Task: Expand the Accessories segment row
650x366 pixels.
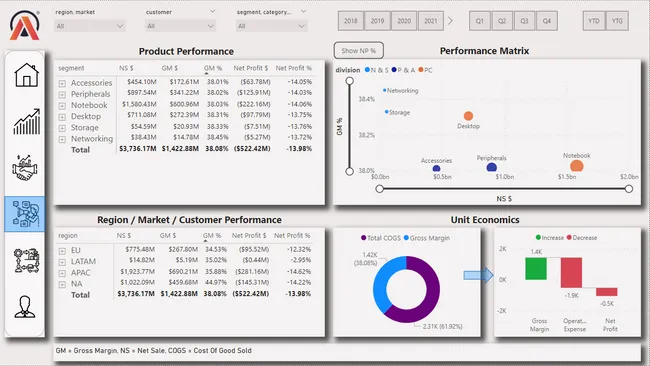Action: click(x=62, y=83)
